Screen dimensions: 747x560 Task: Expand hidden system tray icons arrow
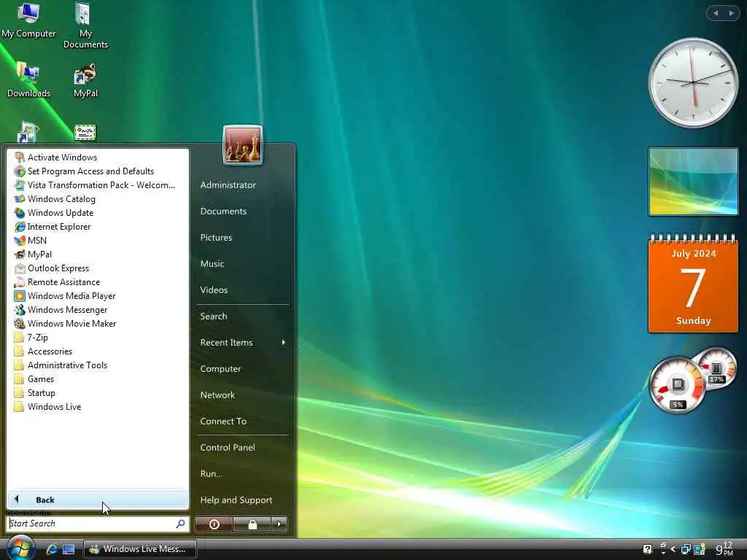[x=673, y=549]
